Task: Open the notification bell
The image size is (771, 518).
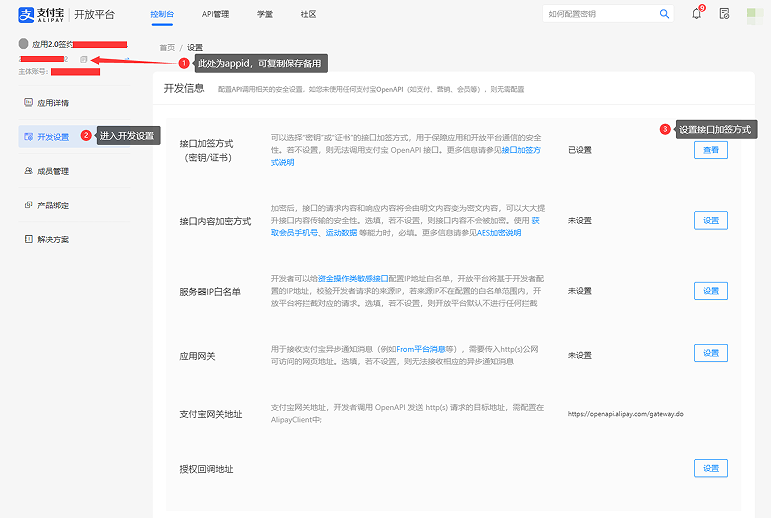Action: (697, 14)
